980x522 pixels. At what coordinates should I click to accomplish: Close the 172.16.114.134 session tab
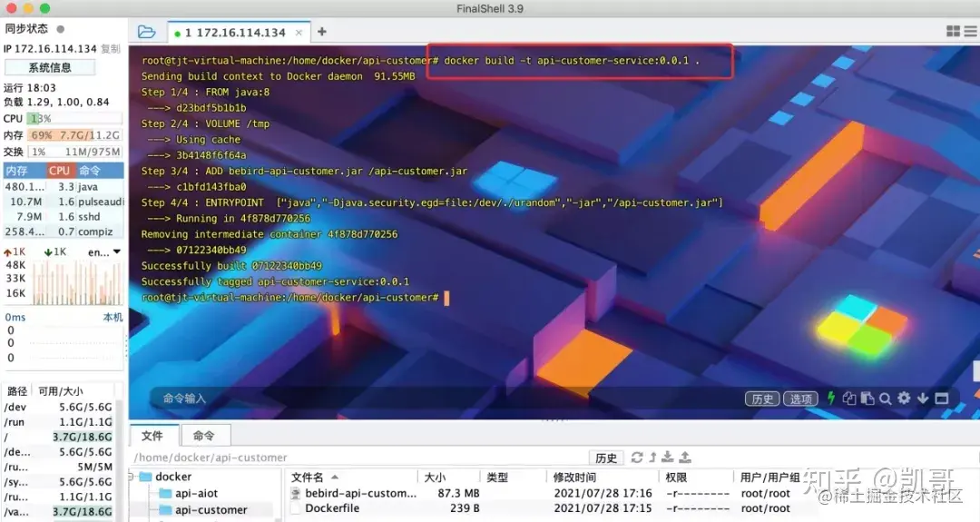[x=299, y=33]
